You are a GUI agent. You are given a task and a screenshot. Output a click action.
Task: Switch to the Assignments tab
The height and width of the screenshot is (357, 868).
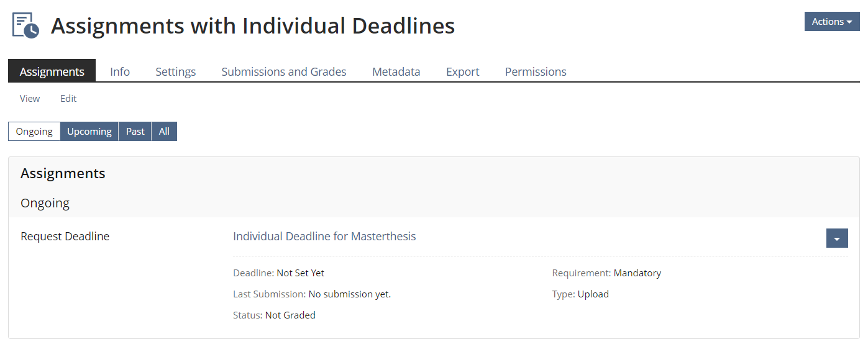(x=52, y=71)
